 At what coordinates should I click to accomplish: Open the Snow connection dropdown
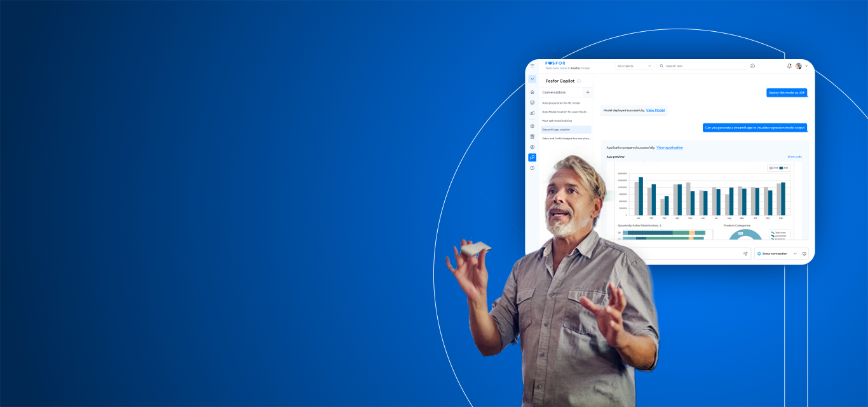(776, 254)
